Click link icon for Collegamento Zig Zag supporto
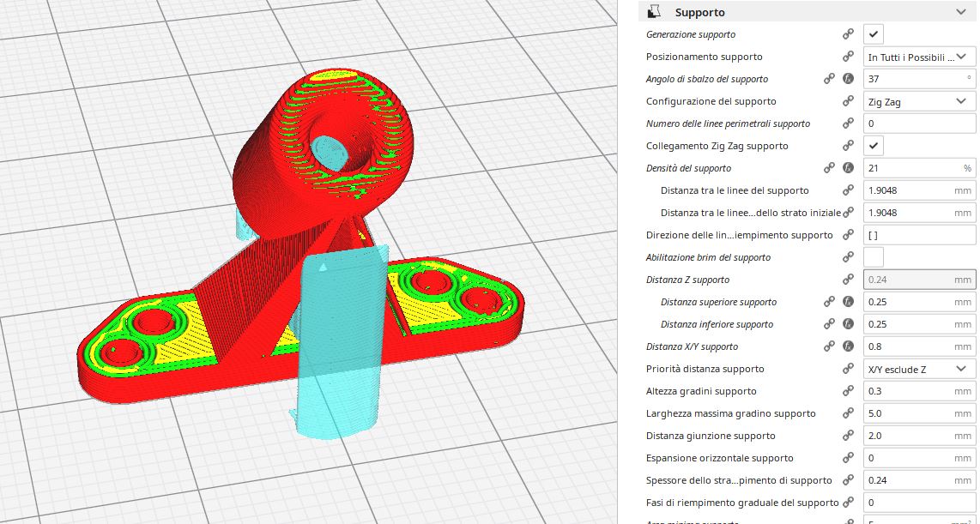This screenshot has width=980, height=524. 848,146
